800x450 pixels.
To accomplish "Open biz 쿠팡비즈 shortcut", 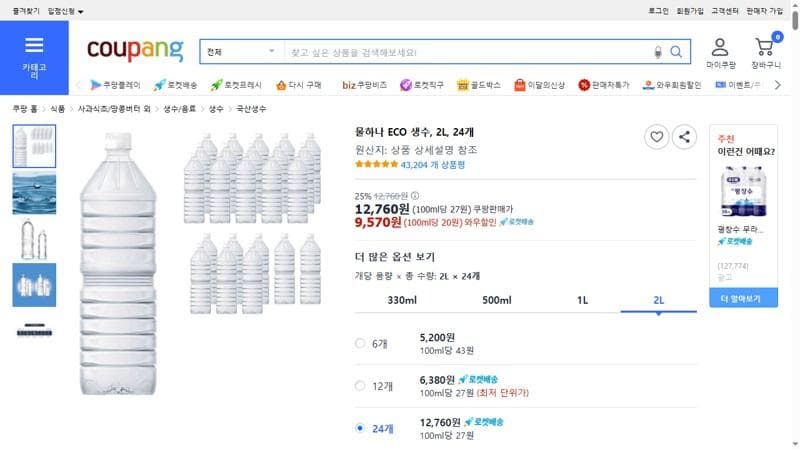I will tap(364, 85).
